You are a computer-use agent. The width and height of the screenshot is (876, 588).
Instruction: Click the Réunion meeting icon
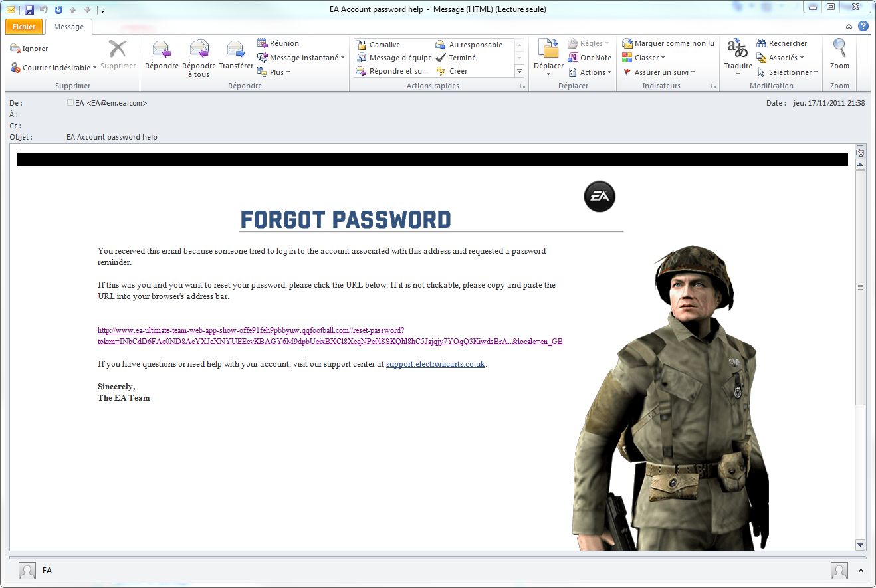262,43
